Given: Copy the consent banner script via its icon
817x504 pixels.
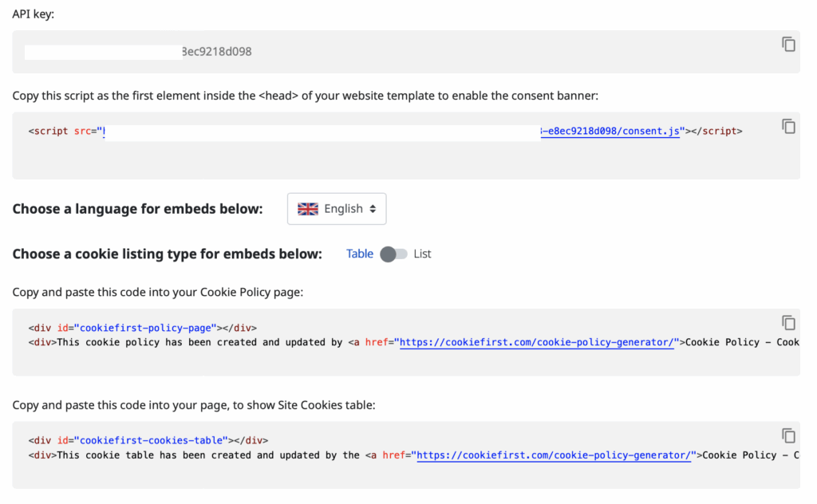Looking at the screenshot, I should coord(788,126).
